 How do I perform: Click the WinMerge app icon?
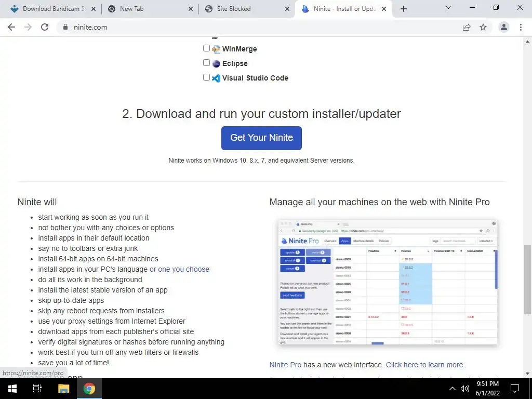[x=216, y=49]
